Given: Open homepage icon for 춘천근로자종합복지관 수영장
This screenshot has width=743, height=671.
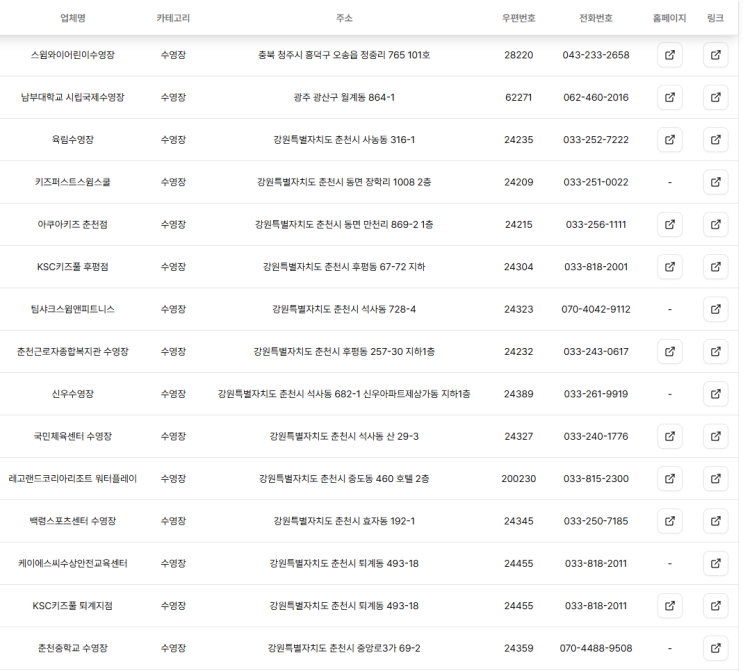Looking at the screenshot, I should tap(670, 352).
